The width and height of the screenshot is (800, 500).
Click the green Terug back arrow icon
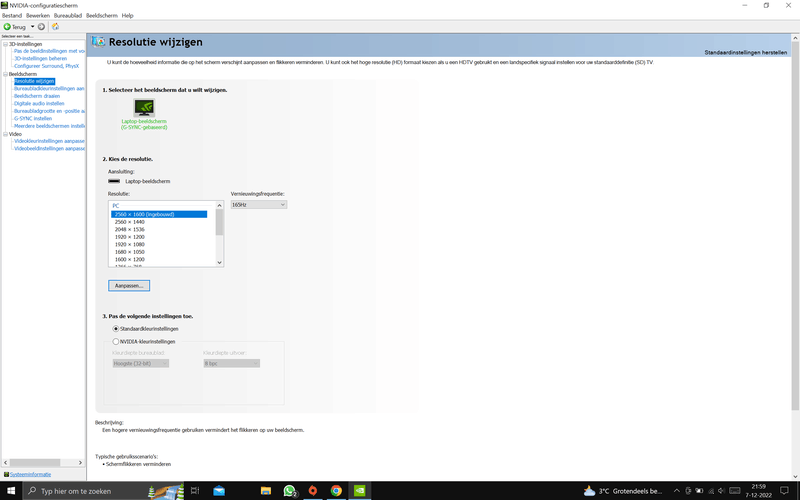tap(7, 27)
